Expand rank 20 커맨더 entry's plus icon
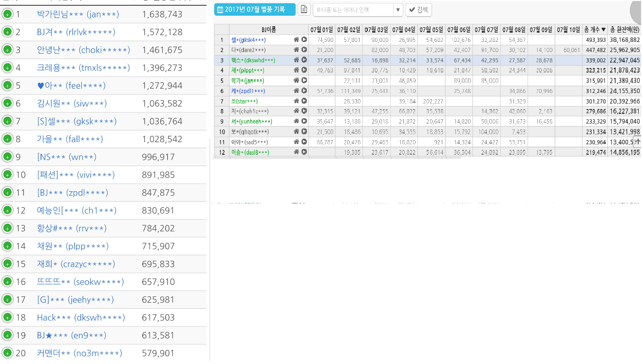 7,353
